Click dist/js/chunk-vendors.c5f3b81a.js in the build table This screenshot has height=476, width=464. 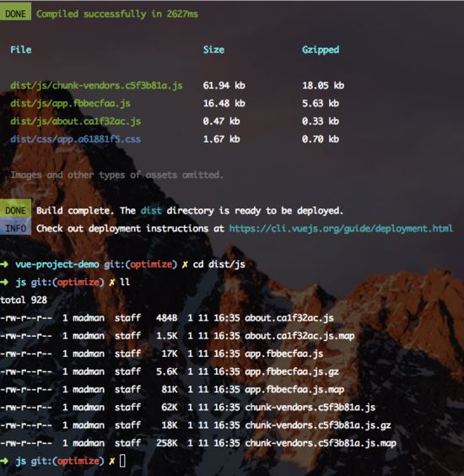[96, 85]
